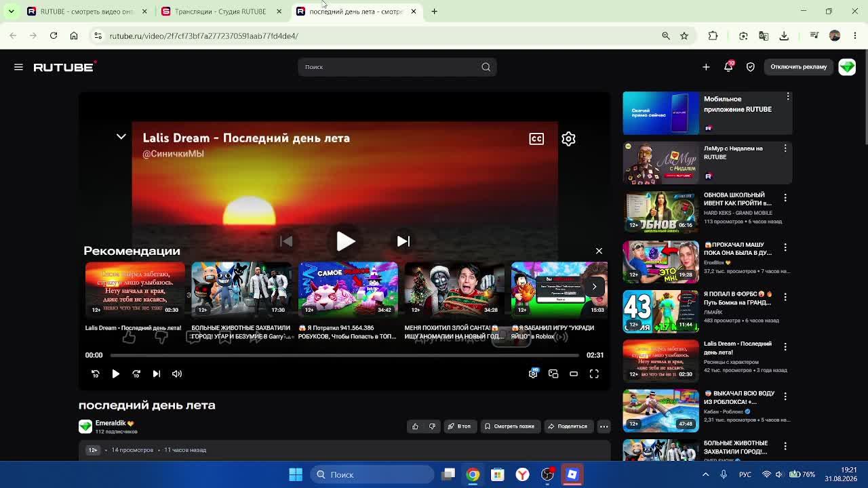Go to the RUTUBE home logo
The width and height of the screenshot is (868, 488).
(65, 67)
